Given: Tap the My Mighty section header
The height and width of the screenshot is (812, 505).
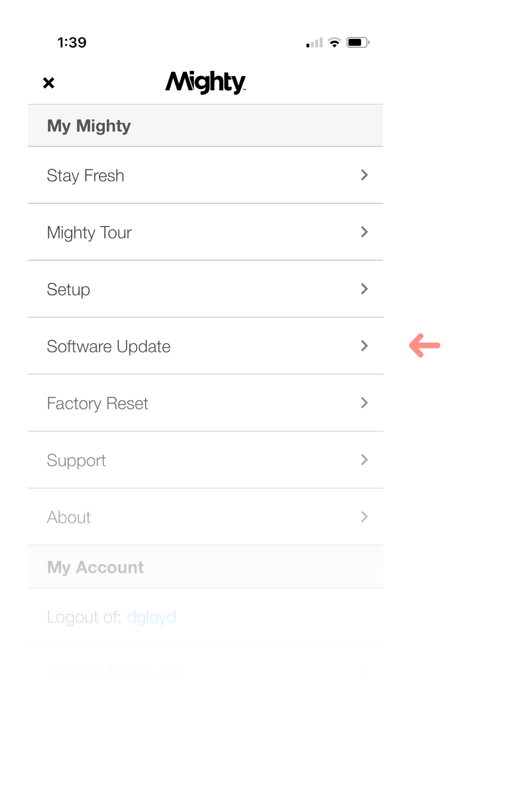Looking at the screenshot, I should point(206,126).
